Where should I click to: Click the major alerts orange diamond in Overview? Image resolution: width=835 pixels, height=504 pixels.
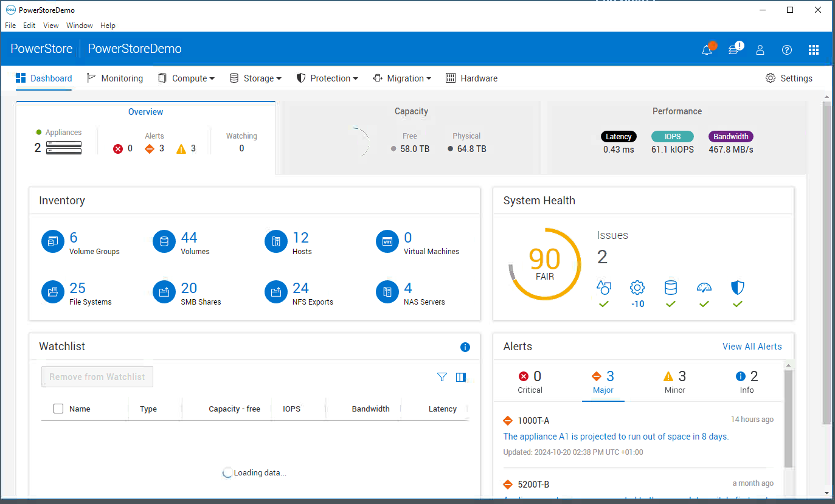(x=150, y=148)
